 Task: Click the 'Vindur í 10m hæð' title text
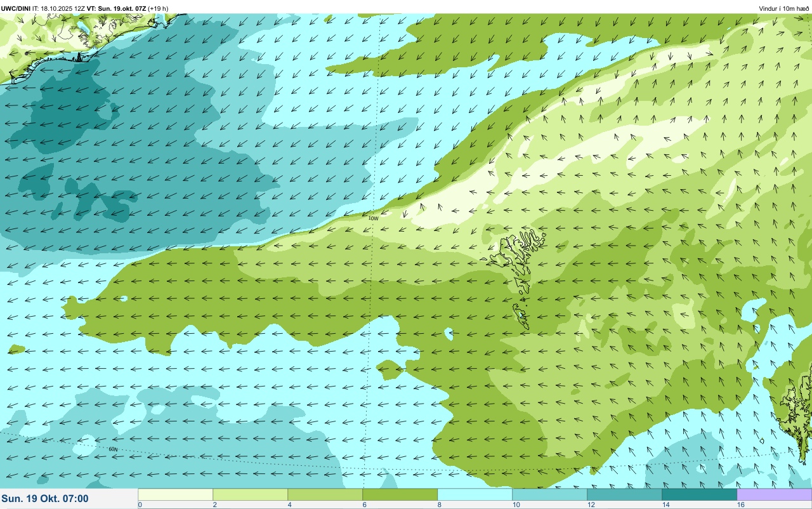(x=783, y=8)
